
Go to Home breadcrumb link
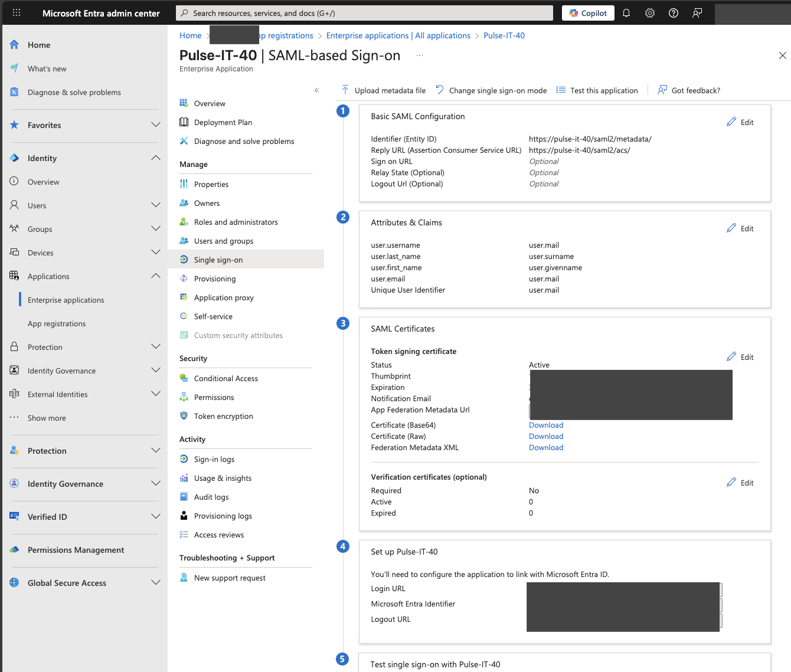tap(190, 35)
